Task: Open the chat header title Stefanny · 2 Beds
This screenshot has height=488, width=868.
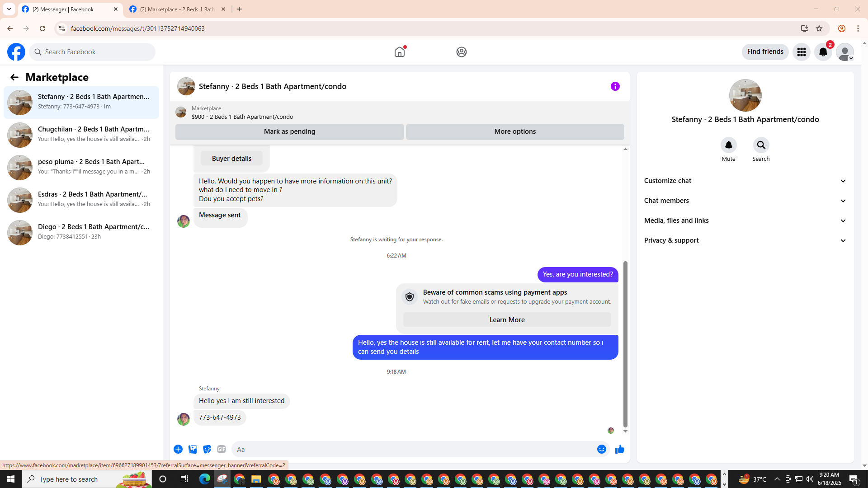Action: (x=273, y=86)
